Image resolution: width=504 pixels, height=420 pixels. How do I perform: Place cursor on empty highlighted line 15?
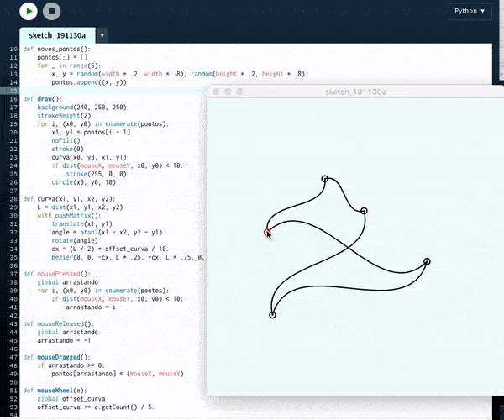(109, 91)
